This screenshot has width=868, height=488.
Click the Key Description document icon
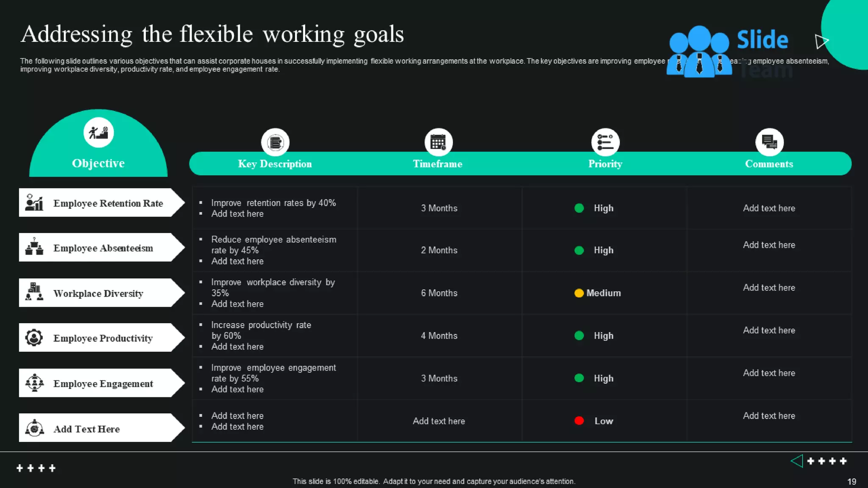pyautogui.click(x=275, y=142)
